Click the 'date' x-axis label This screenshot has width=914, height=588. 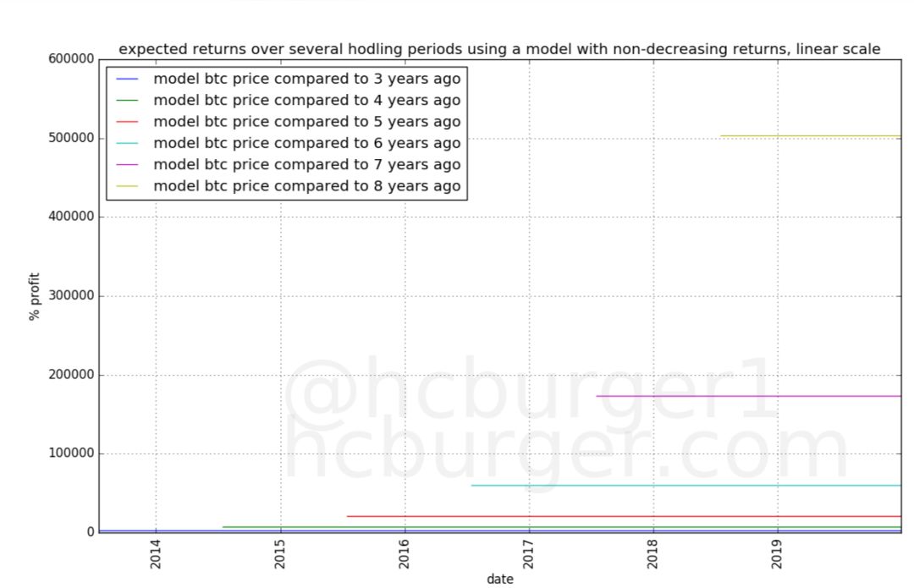[499, 580]
